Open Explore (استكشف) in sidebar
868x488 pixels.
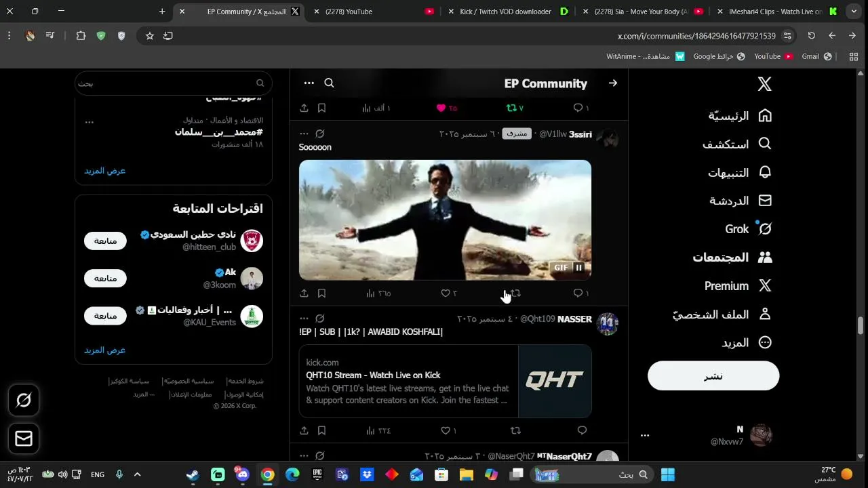point(736,144)
